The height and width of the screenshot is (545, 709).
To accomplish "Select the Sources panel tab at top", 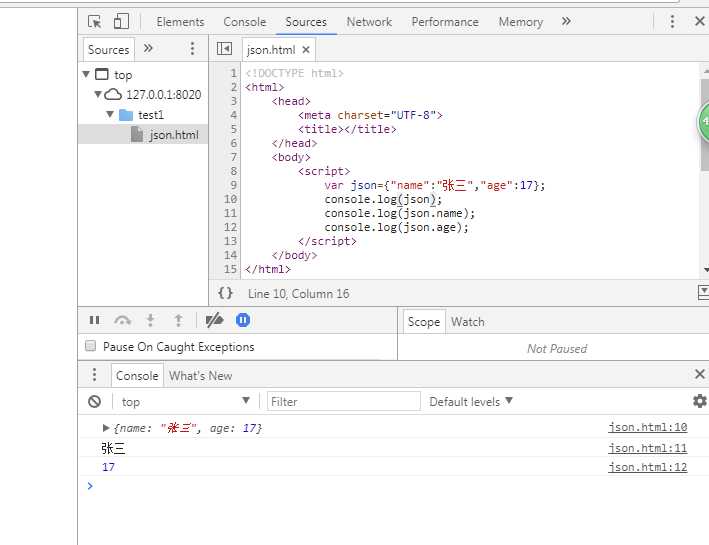I will coord(306,22).
